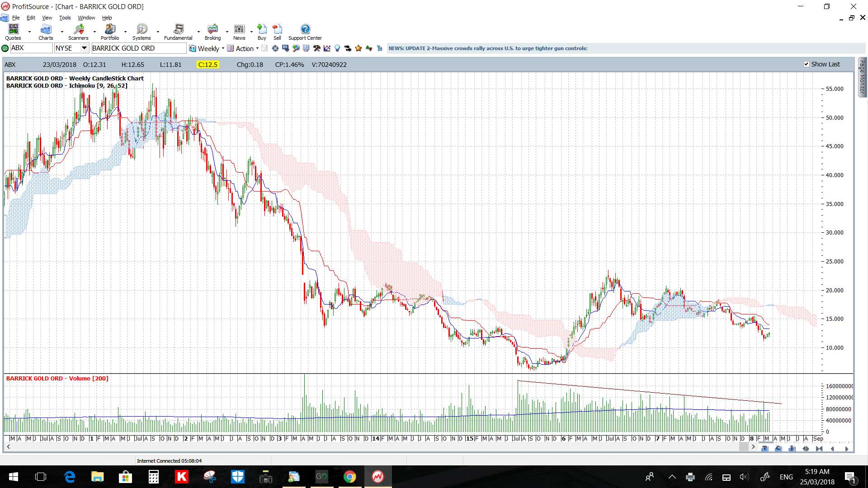Click the compress-horizontally bowtie icon
Screen dimensions: 868x488
819,449
